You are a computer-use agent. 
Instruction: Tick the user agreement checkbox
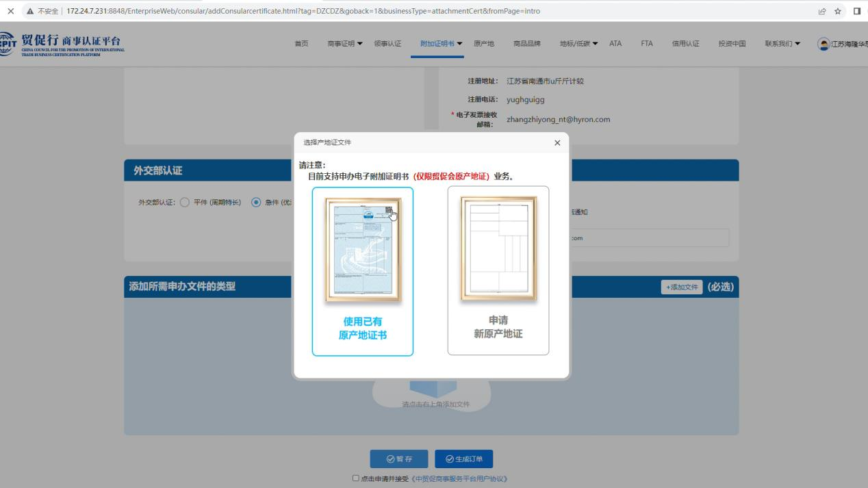coord(355,478)
